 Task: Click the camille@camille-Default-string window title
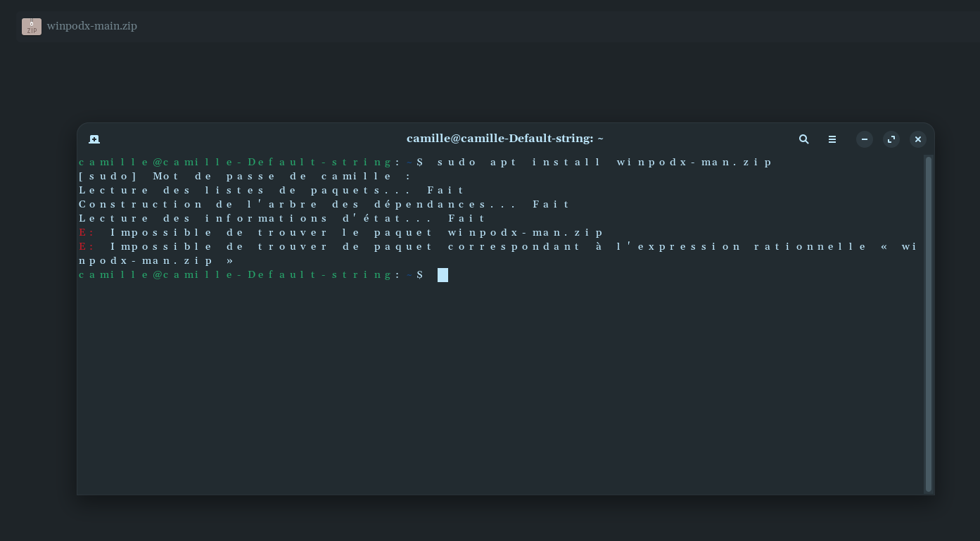coord(505,139)
